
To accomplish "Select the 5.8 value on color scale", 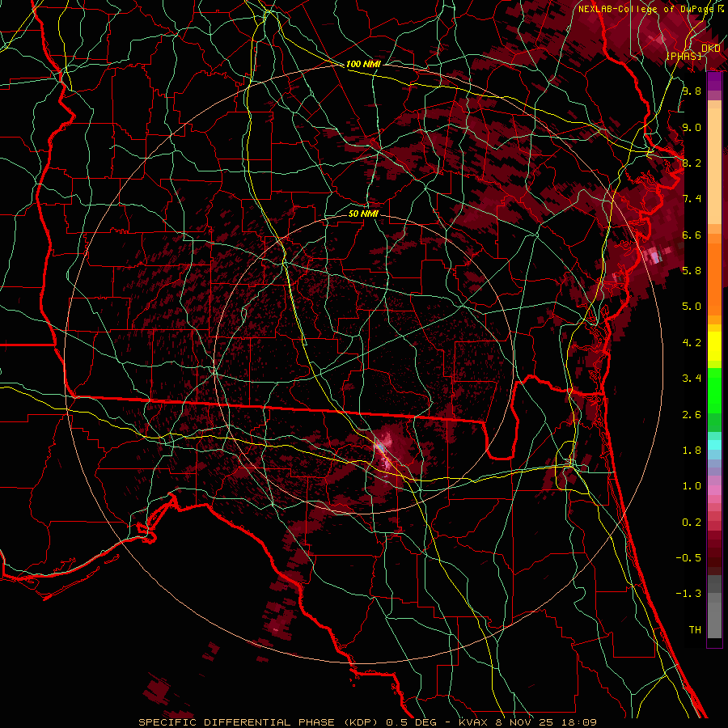I will [x=692, y=270].
